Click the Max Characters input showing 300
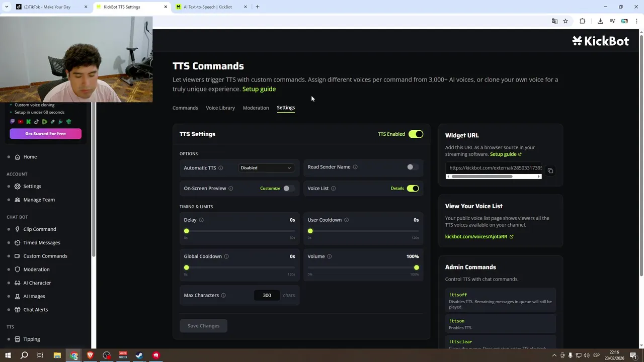 (267, 296)
